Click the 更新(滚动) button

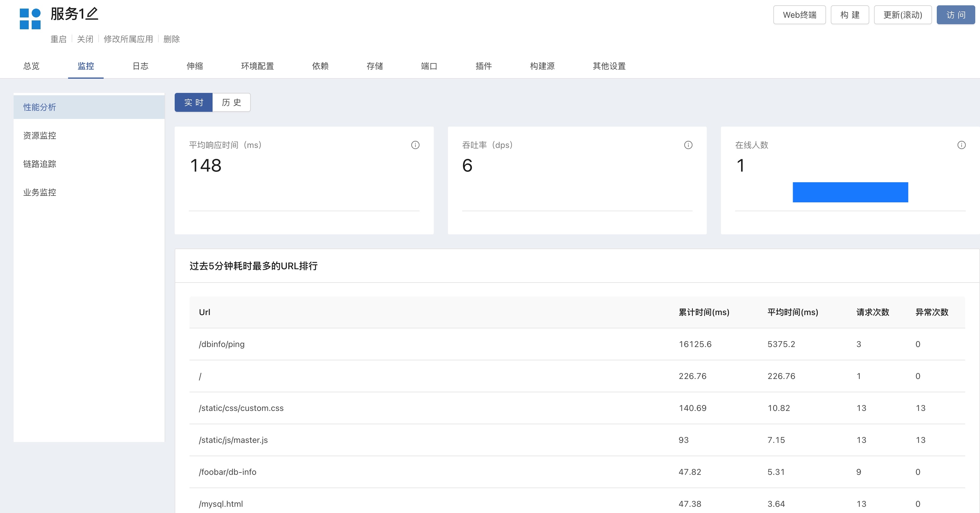click(902, 15)
